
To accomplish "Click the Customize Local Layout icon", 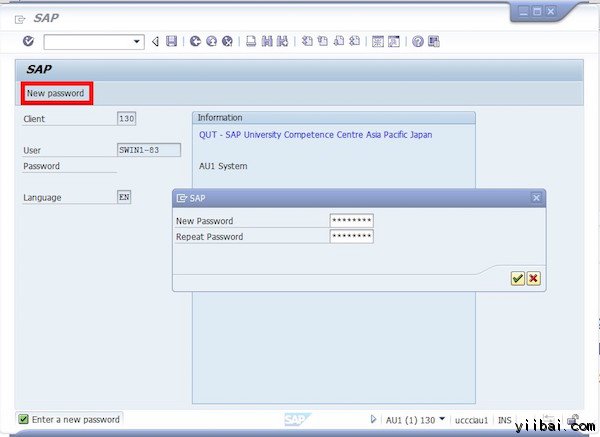I will point(434,41).
